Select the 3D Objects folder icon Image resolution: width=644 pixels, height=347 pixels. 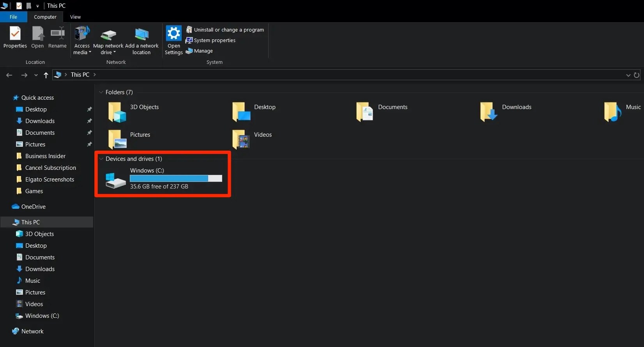(x=117, y=112)
